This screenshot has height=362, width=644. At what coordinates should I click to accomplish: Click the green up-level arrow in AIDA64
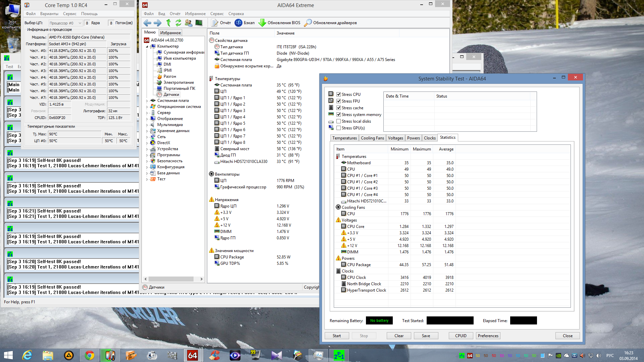tap(168, 23)
